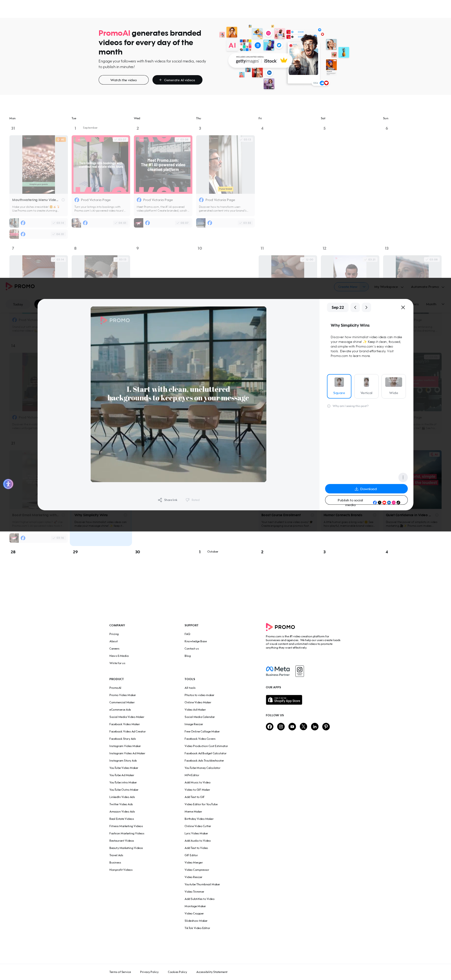This screenshot has width=451, height=980.
Task: Click the Promo logo in the dimmed header
Action: [20, 286]
